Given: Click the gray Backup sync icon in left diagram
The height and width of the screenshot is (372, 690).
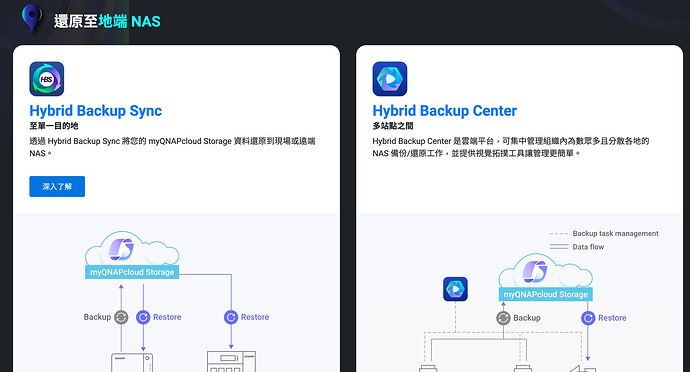Looking at the screenshot, I should click(x=121, y=317).
